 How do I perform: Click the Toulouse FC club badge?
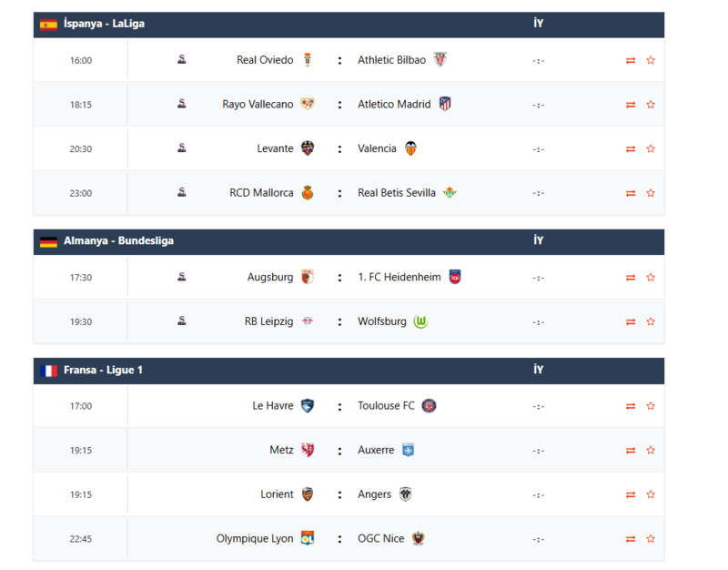(x=430, y=406)
